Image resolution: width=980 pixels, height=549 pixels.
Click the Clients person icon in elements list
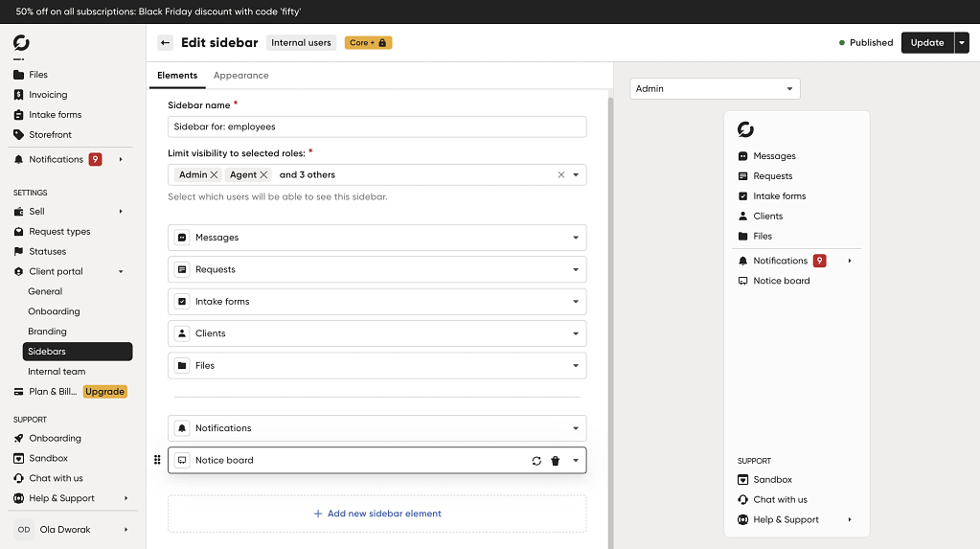click(182, 333)
